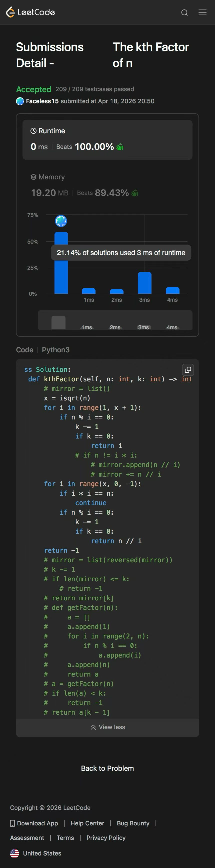Click the 2ms runtime bar in chart
Screen dimensions: 215x868
tap(116, 291)
